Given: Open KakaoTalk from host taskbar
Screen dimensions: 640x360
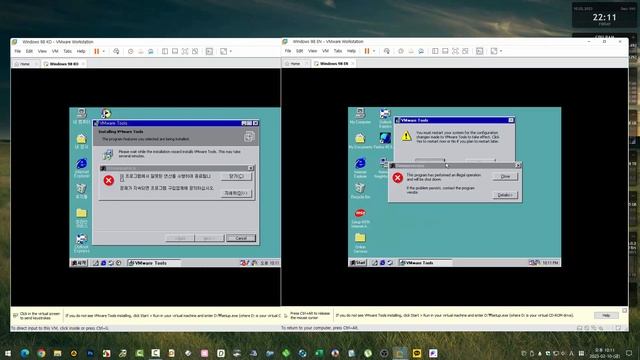Looking at the screenshot, I should click(417, 353).
